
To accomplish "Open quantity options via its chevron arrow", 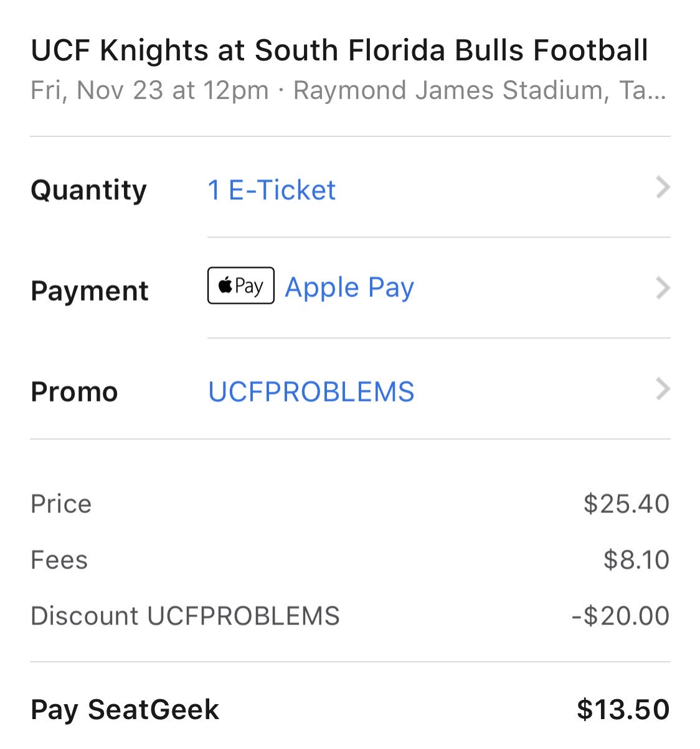I will click(663, 187).
